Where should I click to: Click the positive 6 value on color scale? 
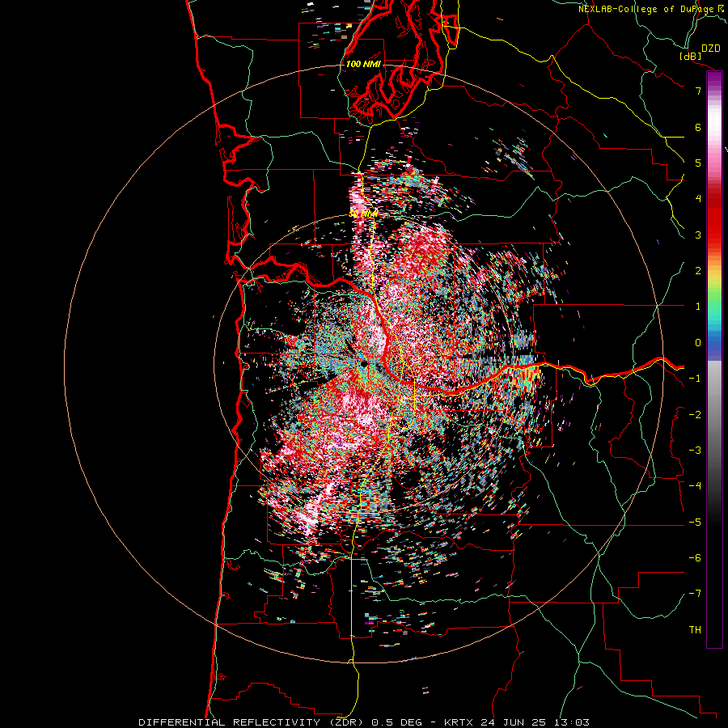(x=698, y=127)
